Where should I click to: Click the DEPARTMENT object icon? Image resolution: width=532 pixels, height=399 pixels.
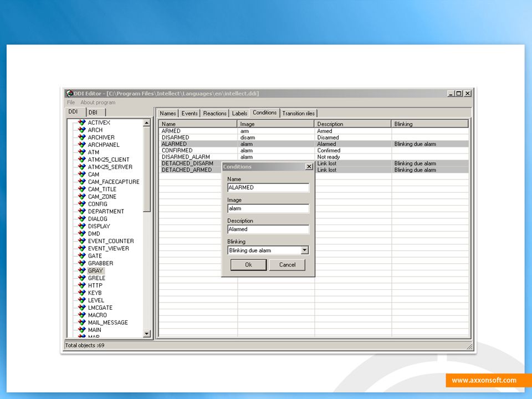pyautogui.click(x=82, y=211)
